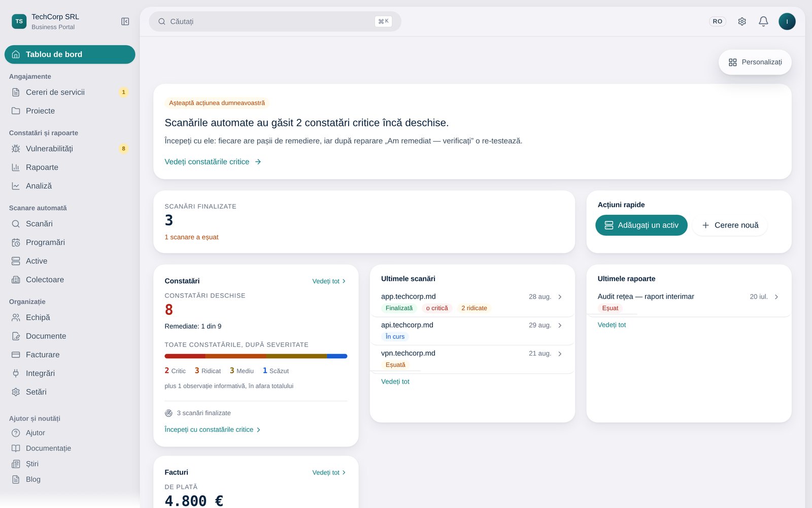Click the Personalizați button
Image resolution: width=812 pixels, height=508 pixels.
(x=755, y=62)
